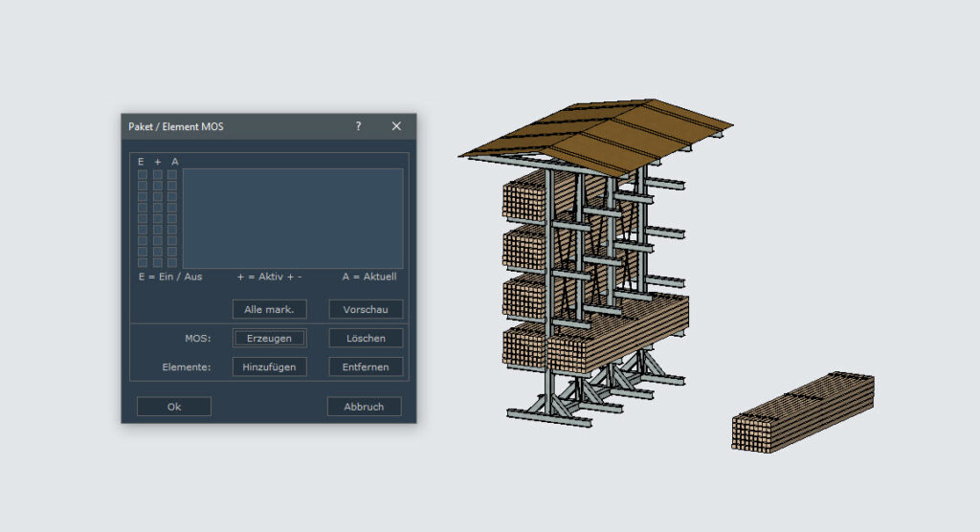
Task: Confirm the dialog with Ok
Action: (x=173, y=407)
